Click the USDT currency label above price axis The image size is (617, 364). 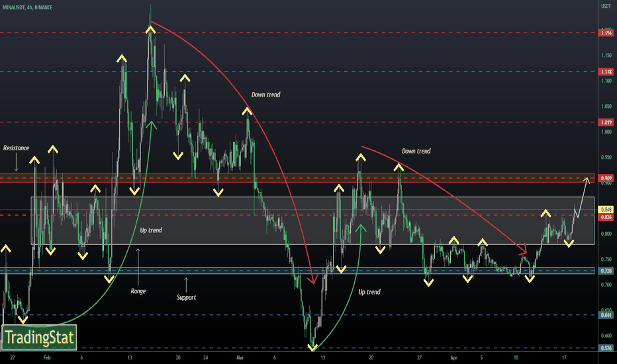click(606, 6)
